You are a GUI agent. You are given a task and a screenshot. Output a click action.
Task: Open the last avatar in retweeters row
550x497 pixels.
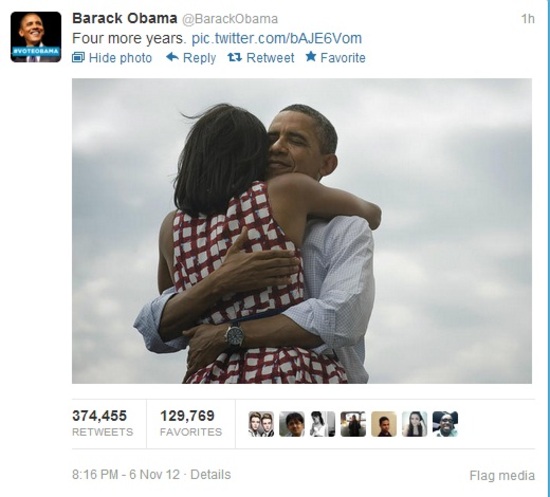pyautogui.click(x=445, y=424)
